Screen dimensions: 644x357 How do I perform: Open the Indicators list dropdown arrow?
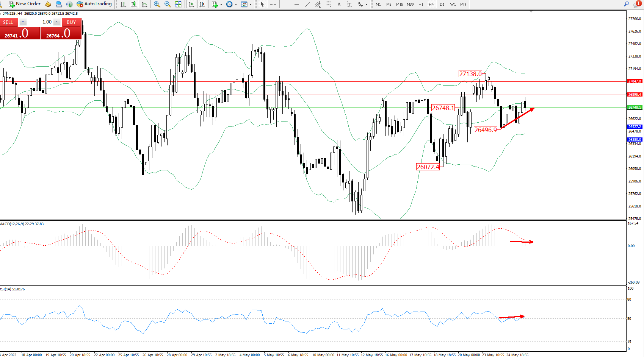tap(221, 4)
